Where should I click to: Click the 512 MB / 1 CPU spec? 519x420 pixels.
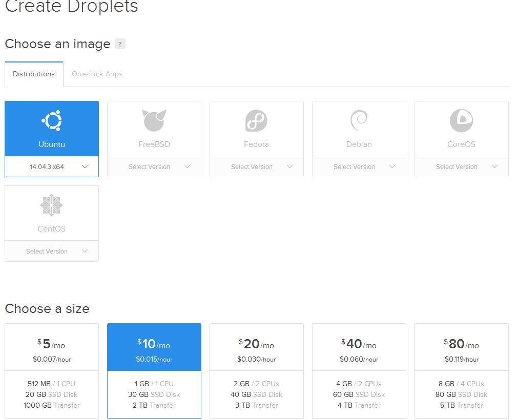(52, 384)
